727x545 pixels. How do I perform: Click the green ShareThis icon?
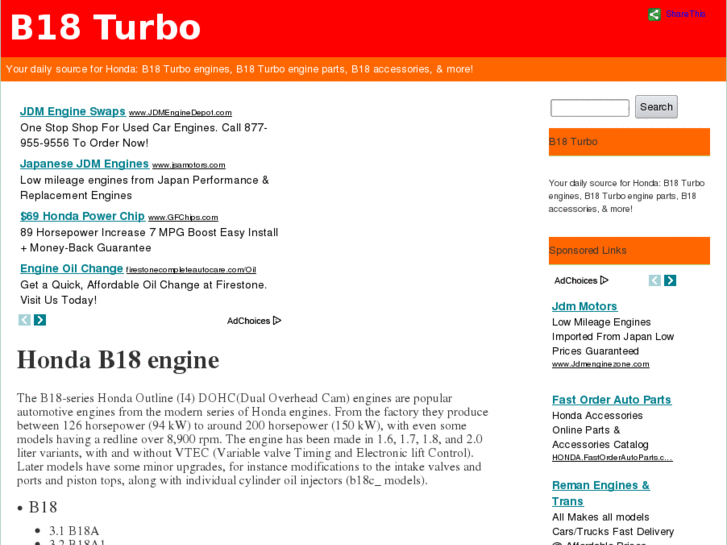[x=654, y=14]
